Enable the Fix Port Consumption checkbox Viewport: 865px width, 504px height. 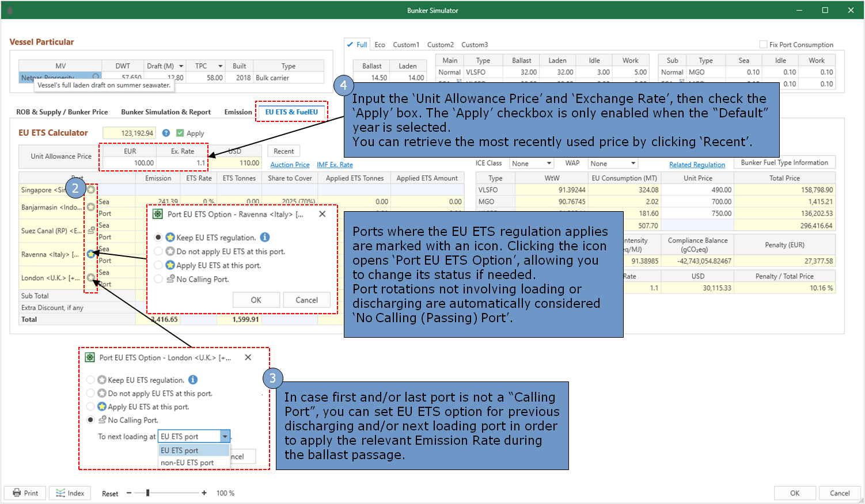coord(763,44)
